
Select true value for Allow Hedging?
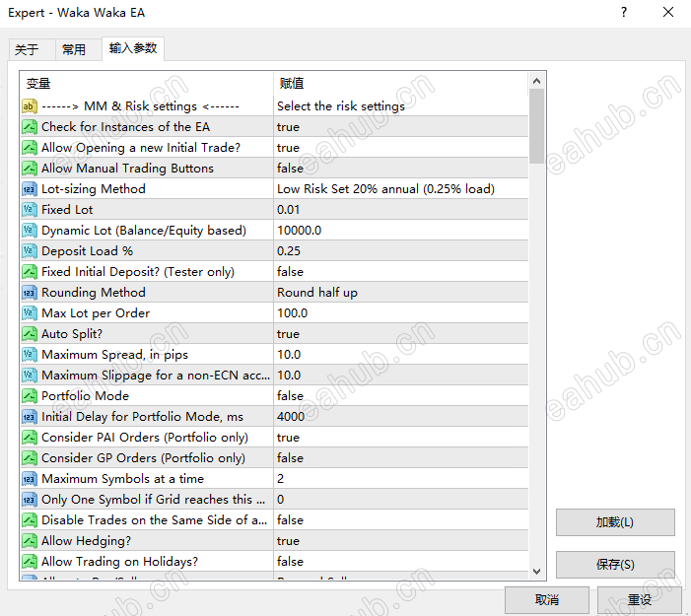[400, 541]
